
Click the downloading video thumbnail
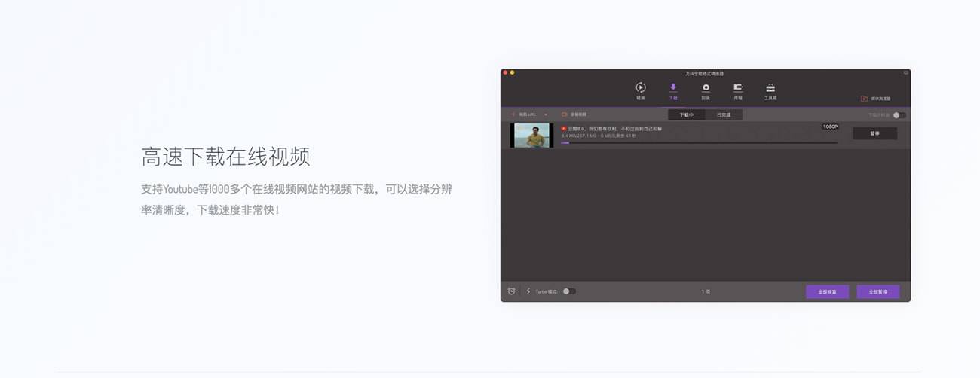(531, 136)
